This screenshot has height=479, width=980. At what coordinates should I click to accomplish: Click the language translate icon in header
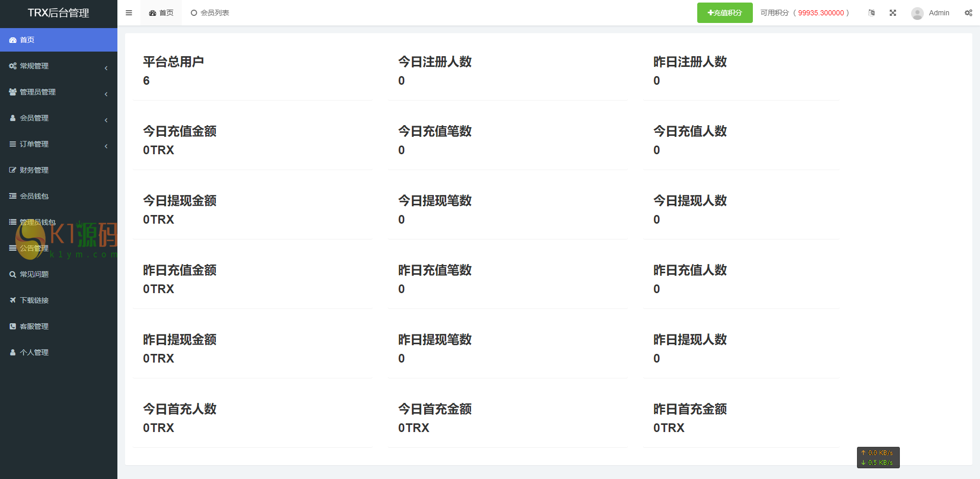[x=871, y=13]
